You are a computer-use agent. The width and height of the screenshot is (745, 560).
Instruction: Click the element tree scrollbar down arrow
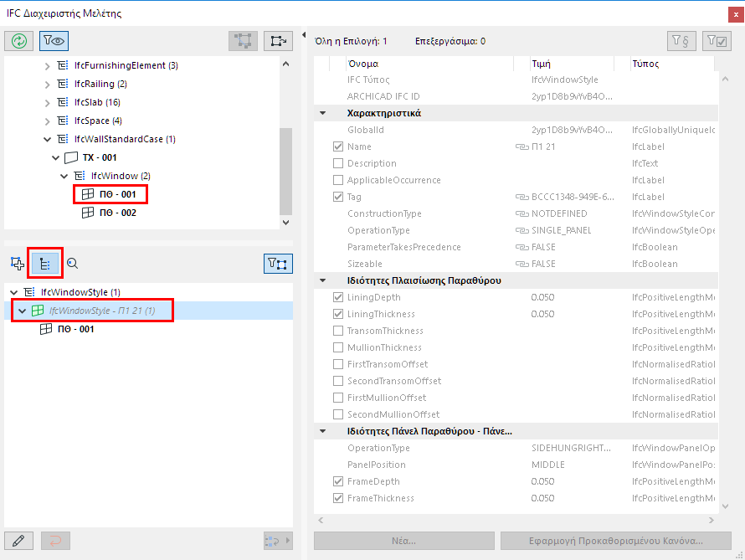click(285, 222)
